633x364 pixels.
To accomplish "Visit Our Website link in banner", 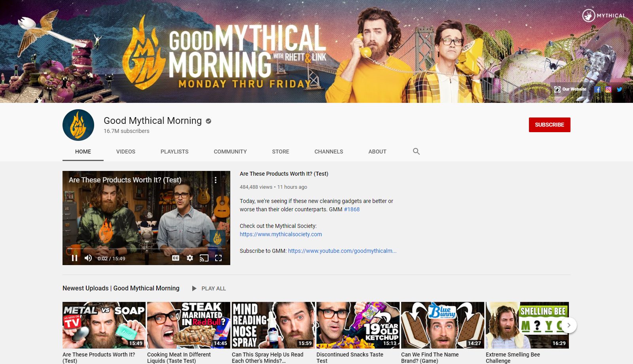I will 570,89.
